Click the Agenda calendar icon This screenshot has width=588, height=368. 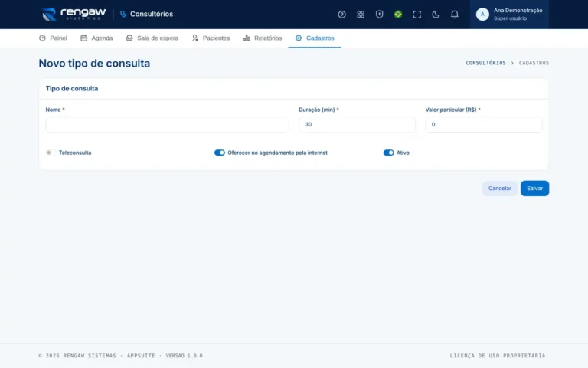[84, 38]
